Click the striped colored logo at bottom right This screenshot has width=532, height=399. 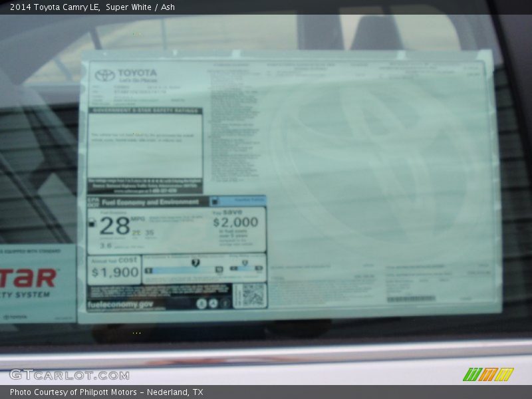point(487,374)
